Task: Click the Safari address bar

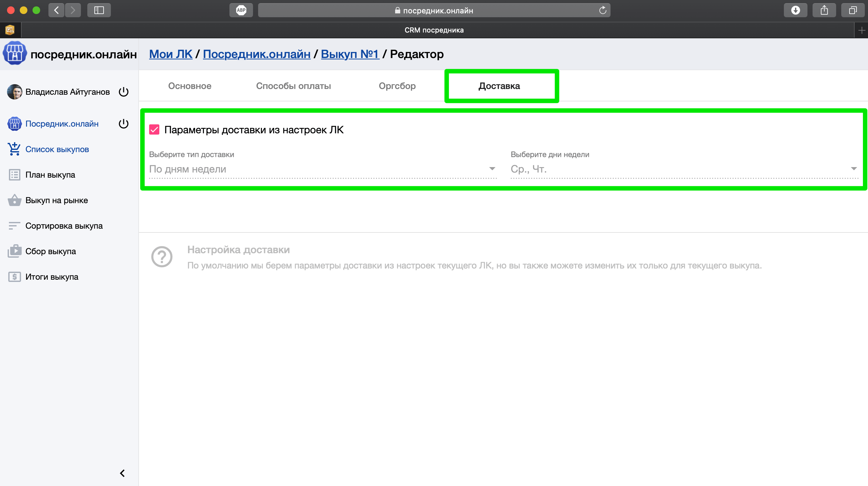Action: click(x=434, y=11)
